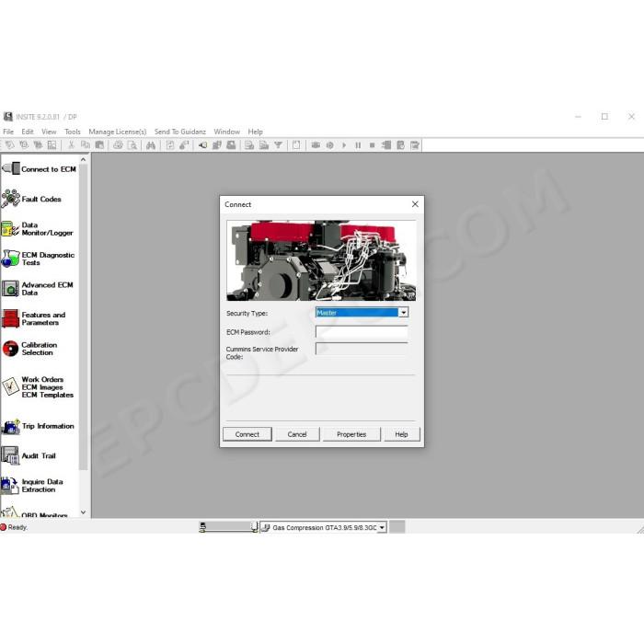Open Advanced ECM Data
The image size is (644, 644).
click(38, 289)
